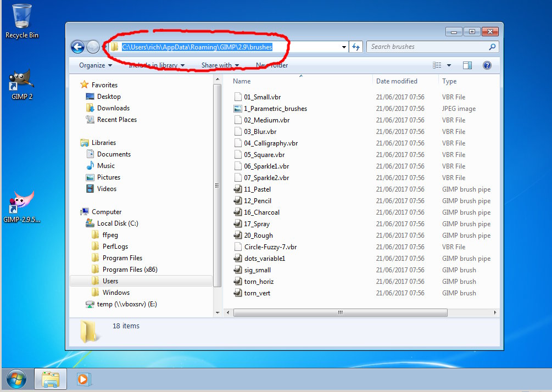The height and width of the screenshot is (392, 552).
Task: Select the 16_Charcoal brush pipe
Action: click(x=261, y=212)
